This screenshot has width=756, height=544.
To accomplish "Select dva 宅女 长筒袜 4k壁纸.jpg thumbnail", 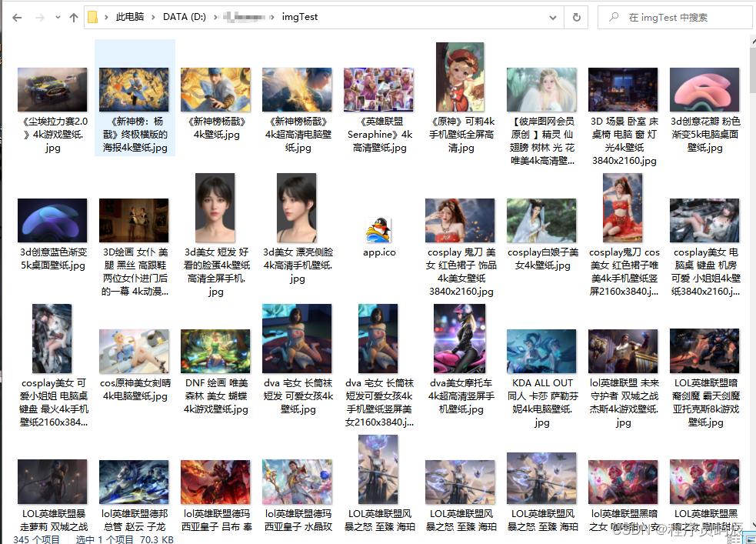I will point(297,339).
